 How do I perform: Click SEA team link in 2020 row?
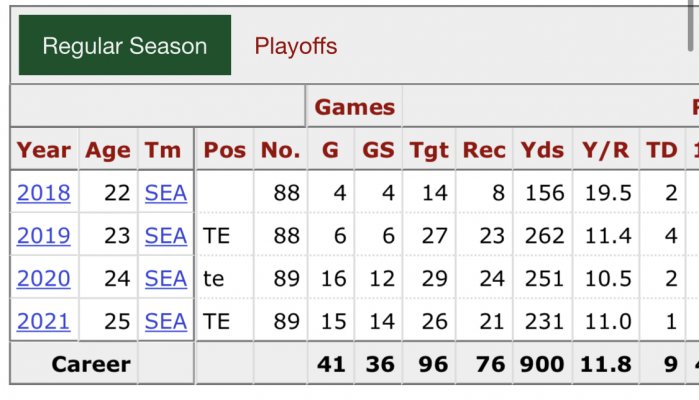pyautogui.click(x=166, y=278)
